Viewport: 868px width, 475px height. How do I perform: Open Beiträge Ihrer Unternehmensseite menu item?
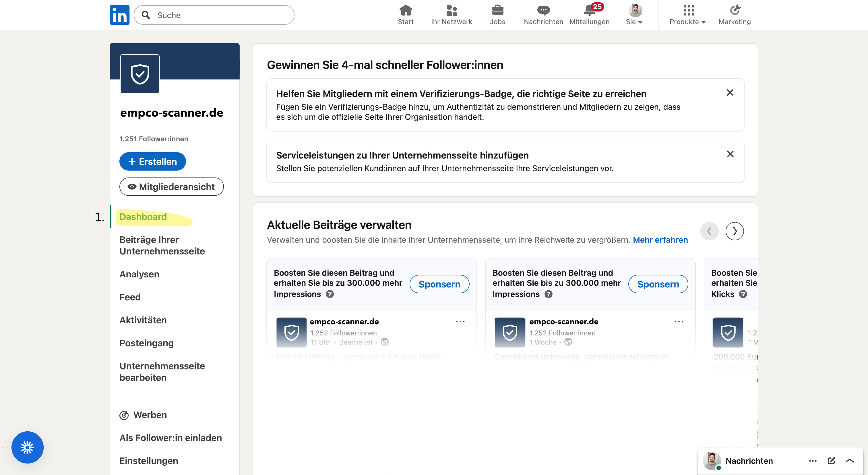pos(162,246)
